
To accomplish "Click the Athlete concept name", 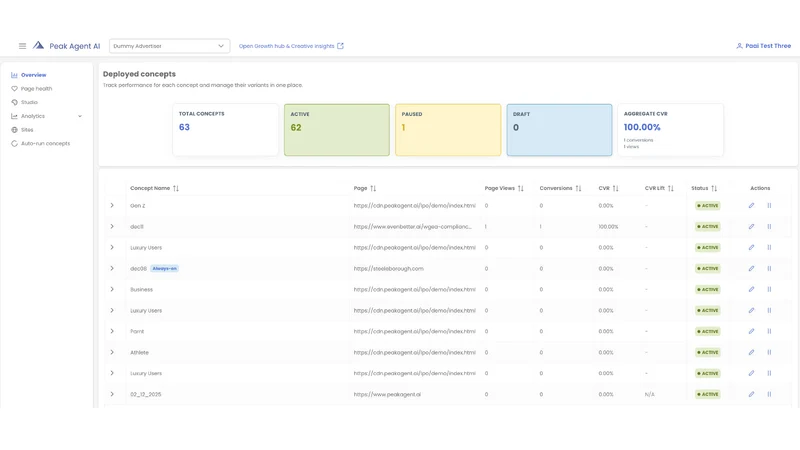I will (x=139, y=353).
